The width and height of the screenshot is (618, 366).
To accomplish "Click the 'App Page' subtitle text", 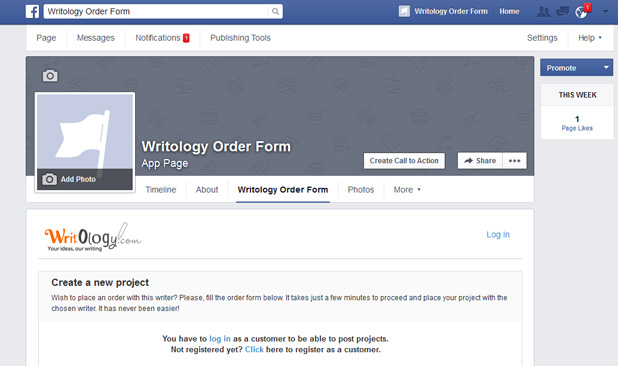I will (x=165, y=163).
